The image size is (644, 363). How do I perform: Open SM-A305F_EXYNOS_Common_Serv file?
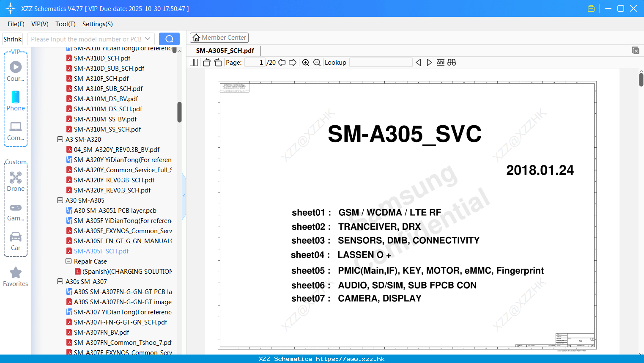point(123,231)
